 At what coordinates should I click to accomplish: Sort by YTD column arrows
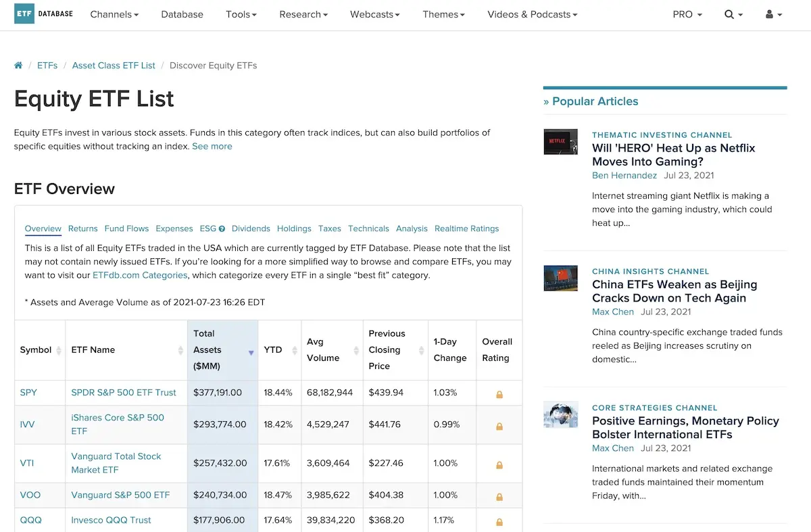pyautogui.click(x=294, y=350)
